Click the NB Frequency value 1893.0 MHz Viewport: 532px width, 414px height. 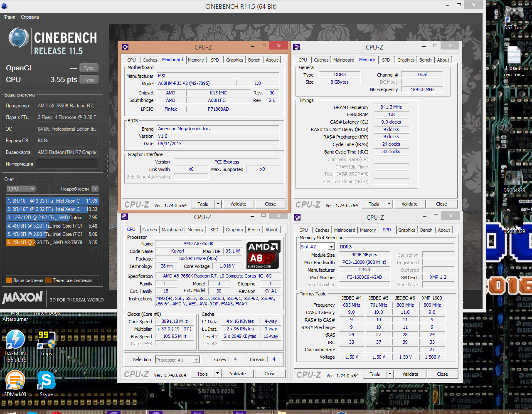tap(422, 89)
